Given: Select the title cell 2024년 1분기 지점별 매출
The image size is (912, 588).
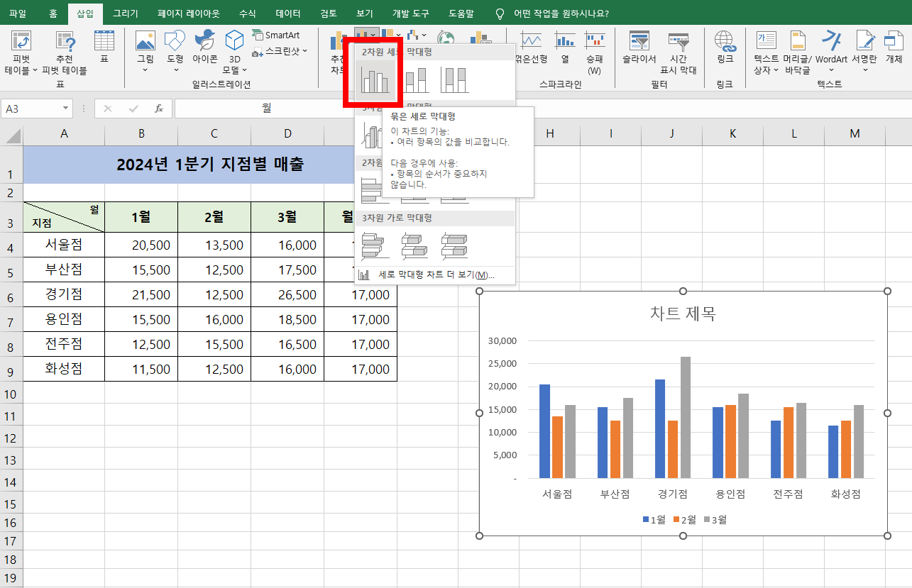Looking at the screenshot, I should point(209,165).
